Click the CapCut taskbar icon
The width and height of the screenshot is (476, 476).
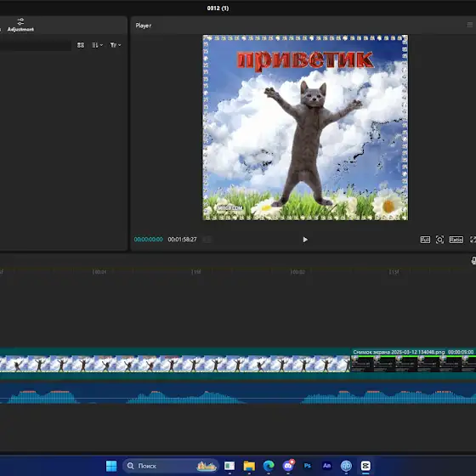[x=365, y=466]
